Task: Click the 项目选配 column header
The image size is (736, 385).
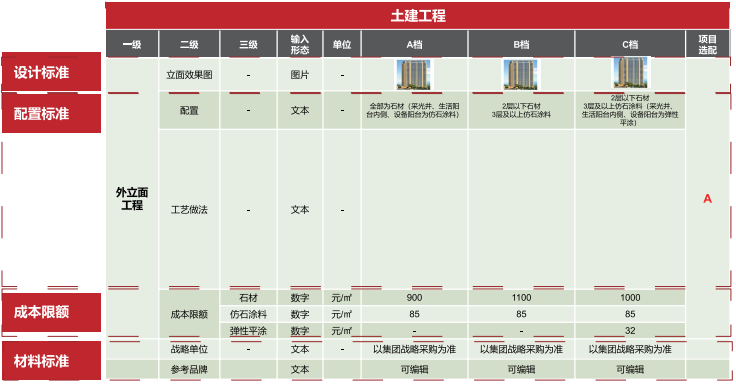Action: coord(707,44)
